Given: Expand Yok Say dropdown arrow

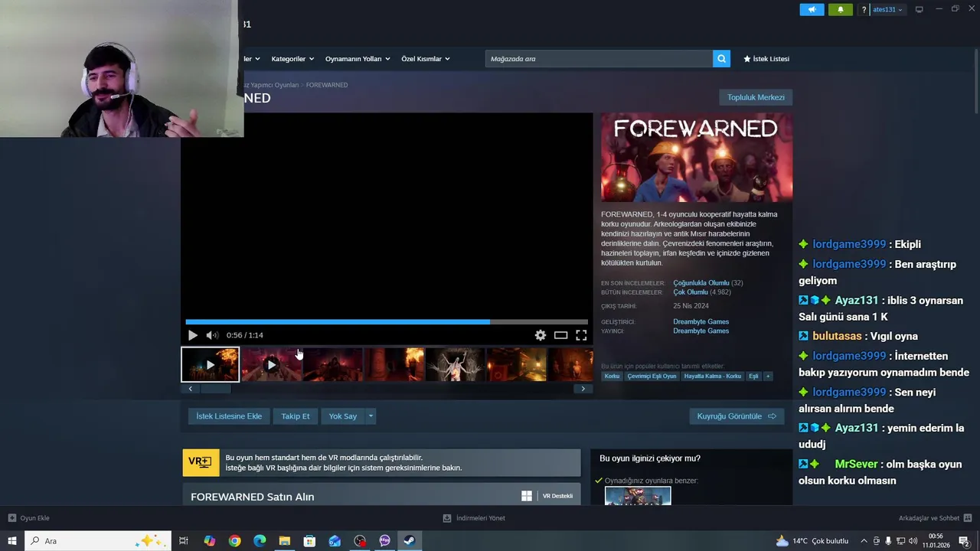Looking at the screenshot, I should 371,416.
